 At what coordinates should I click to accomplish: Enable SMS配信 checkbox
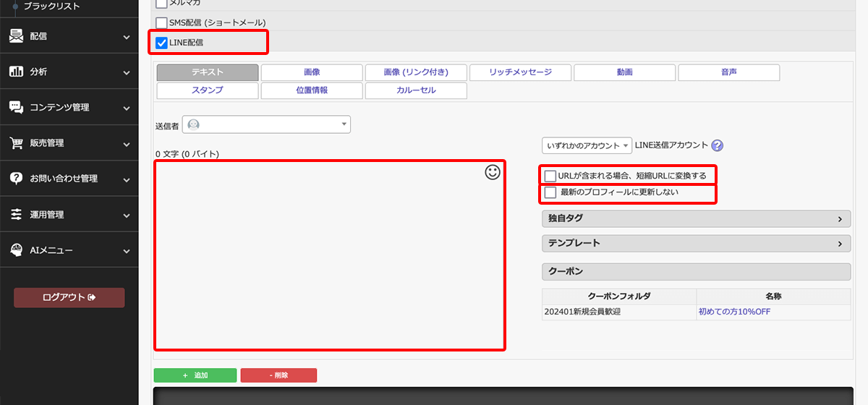[162, 22]
